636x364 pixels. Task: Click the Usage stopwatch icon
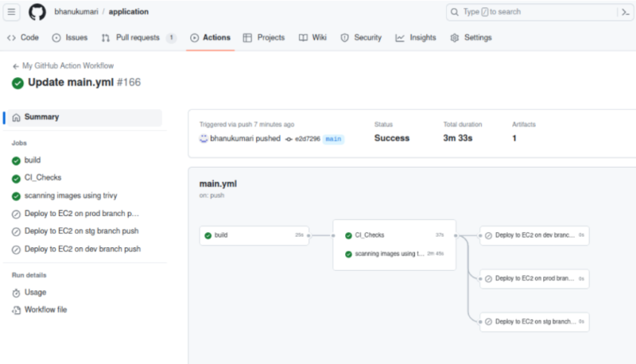click(16, 293)
